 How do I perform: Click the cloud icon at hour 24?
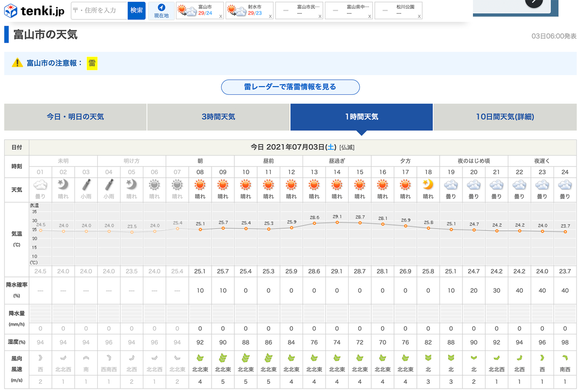coord(565,184)
